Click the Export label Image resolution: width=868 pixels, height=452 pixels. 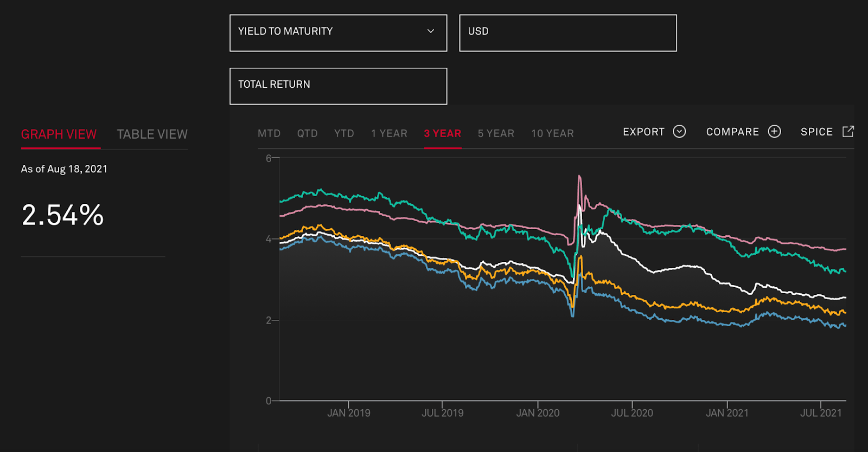coord(643,132)
